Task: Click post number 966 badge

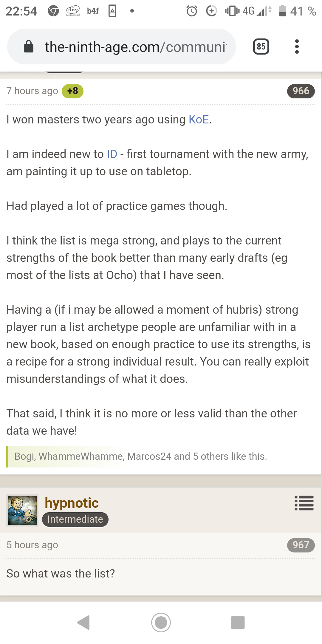Action: click(301, 91)
